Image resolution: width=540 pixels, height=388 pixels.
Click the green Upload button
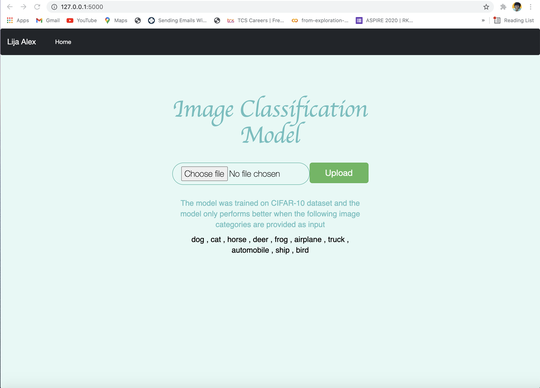339,173
